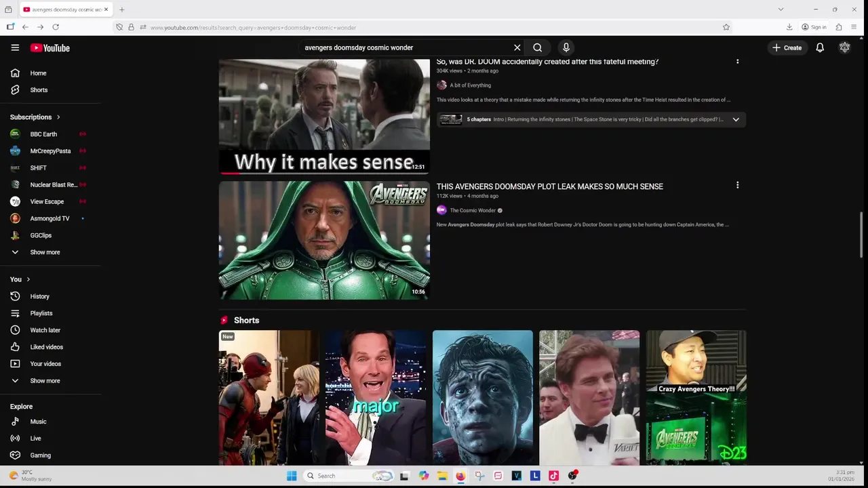Image resolution: width=868 pixels, height=488 pixels.
Task: Click the browser address bar URL
Action: coord(253,28)
